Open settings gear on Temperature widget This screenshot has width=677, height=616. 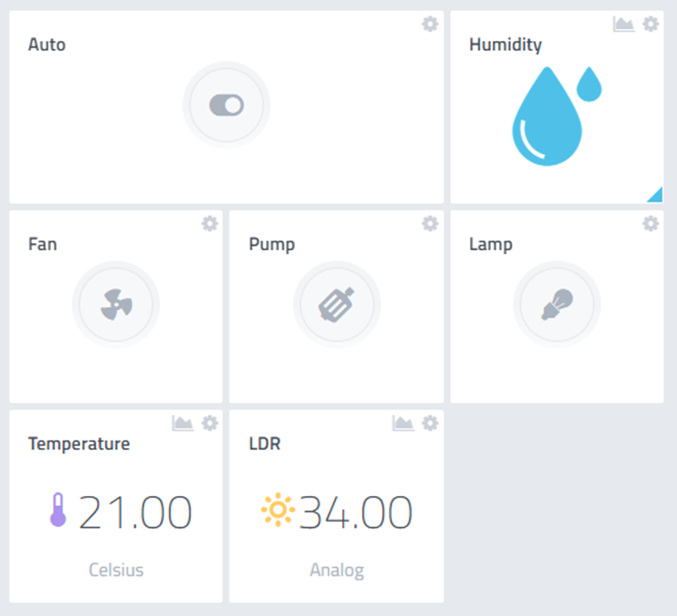210,423
